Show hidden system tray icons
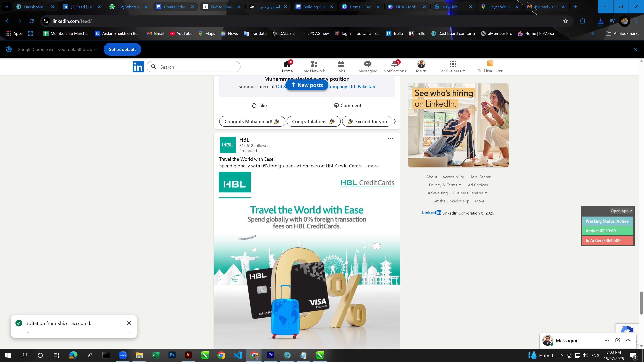The width and height of the screenshot is (644, 362). [x=561, y=355]
